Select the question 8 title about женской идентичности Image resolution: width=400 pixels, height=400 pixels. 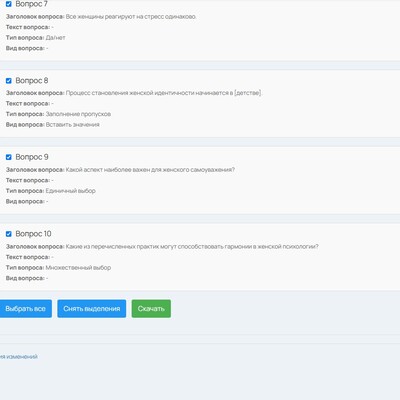coord(164,93)
